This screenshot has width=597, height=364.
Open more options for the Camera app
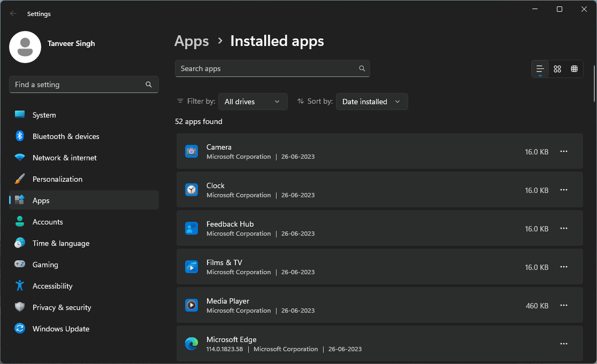click(563, 151)
